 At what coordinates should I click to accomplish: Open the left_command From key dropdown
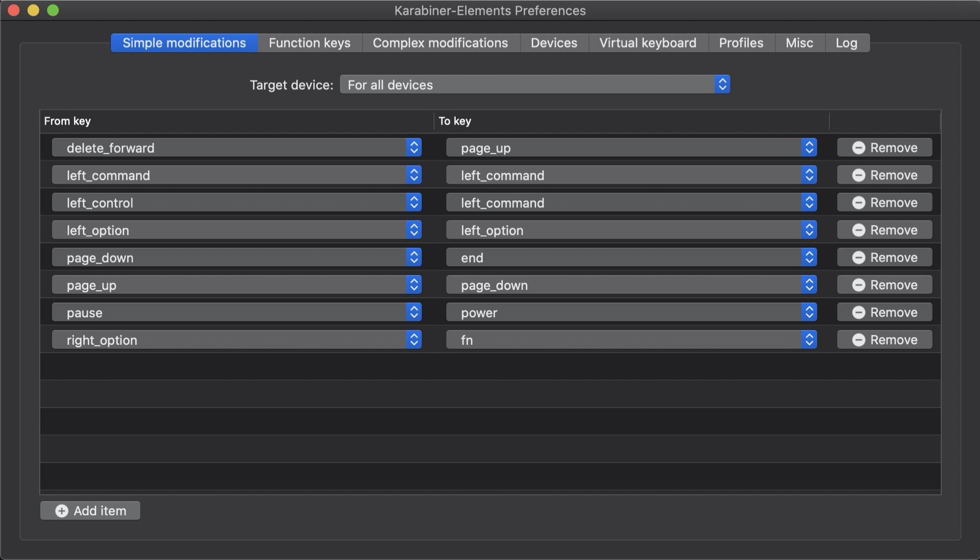pos(236,175)
